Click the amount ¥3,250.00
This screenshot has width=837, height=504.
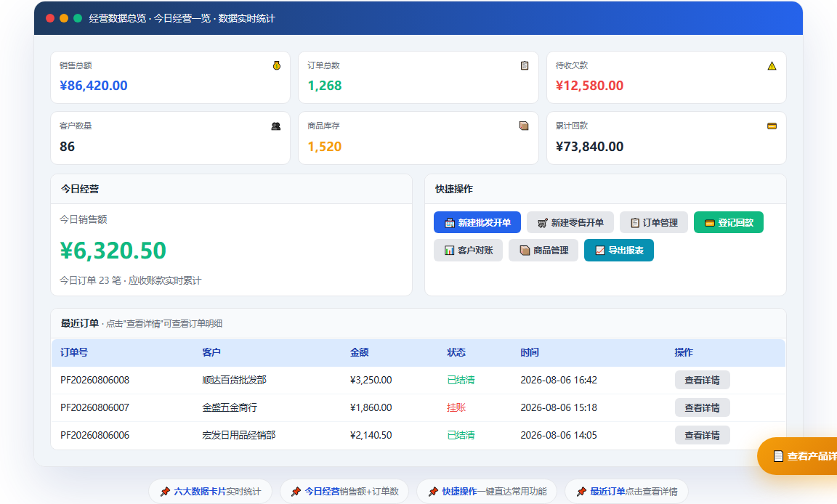pos(371,381)
